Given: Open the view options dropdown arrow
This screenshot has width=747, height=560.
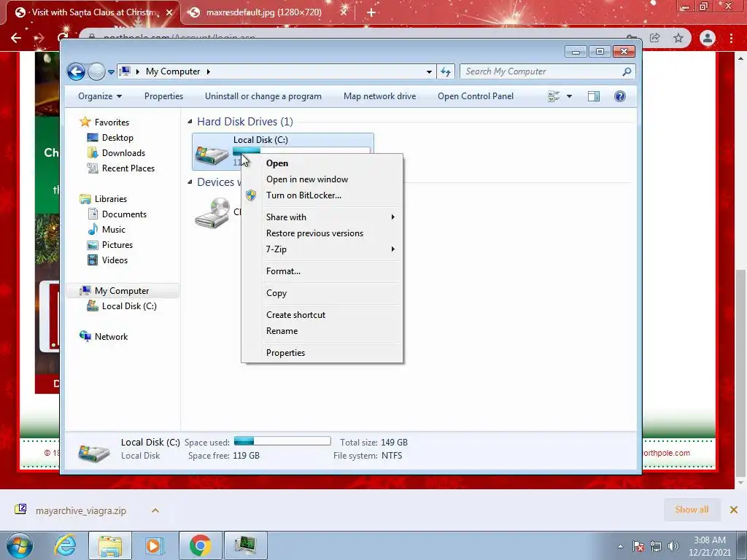Looking at the screenshot, I should point(569,97).
